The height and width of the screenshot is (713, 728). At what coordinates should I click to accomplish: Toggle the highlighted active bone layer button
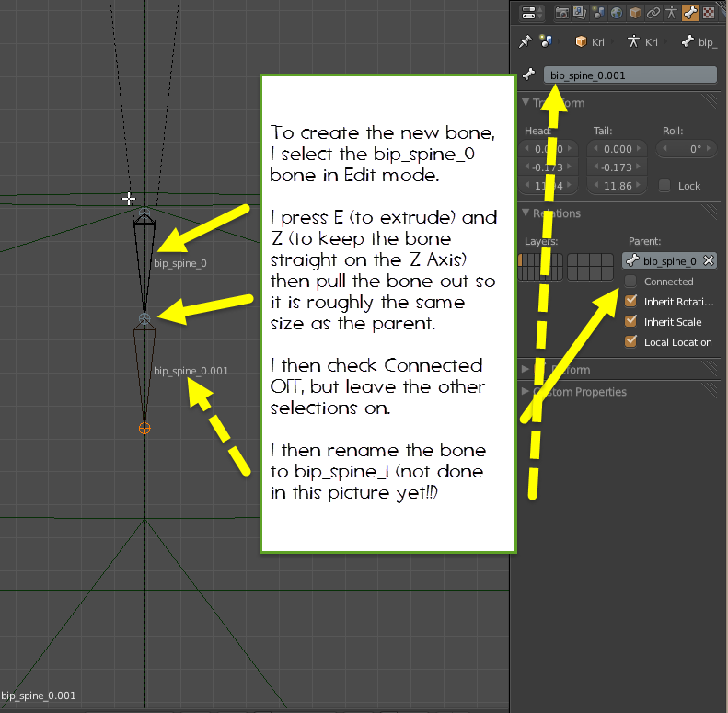point(521,260)
